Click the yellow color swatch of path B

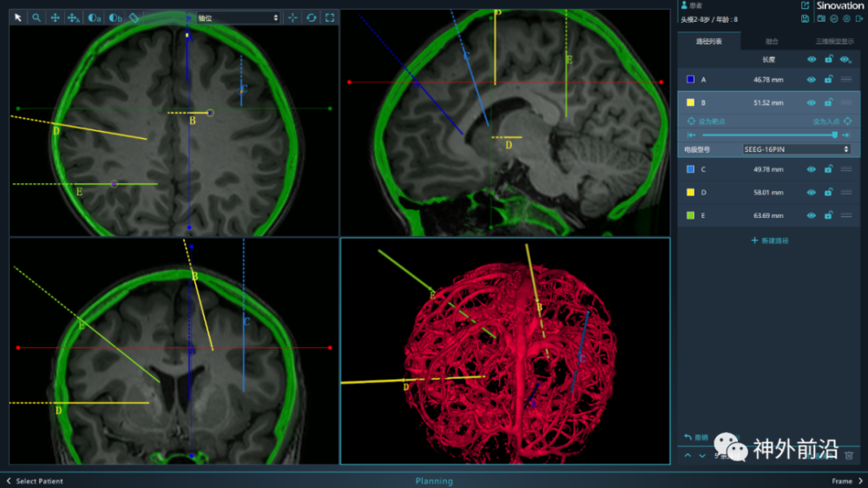pyautogui.click(x=690, y=102)
